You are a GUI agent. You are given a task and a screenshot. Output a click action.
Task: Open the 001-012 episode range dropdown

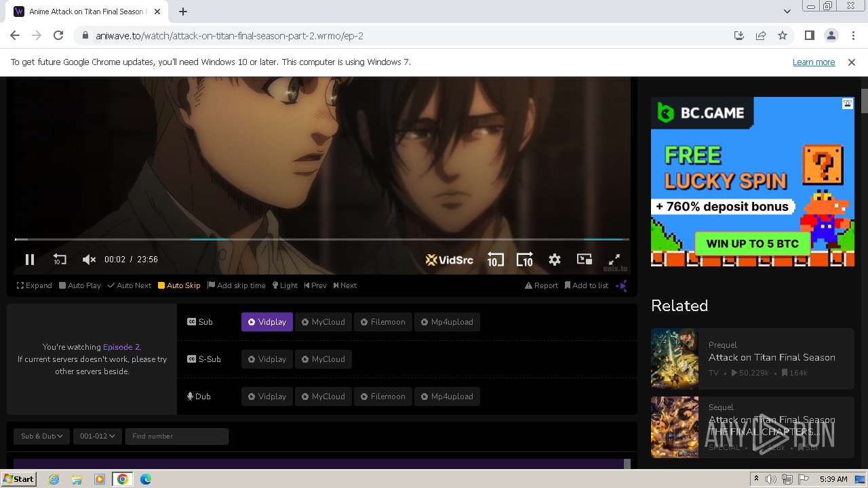click(x=97, y=436)
